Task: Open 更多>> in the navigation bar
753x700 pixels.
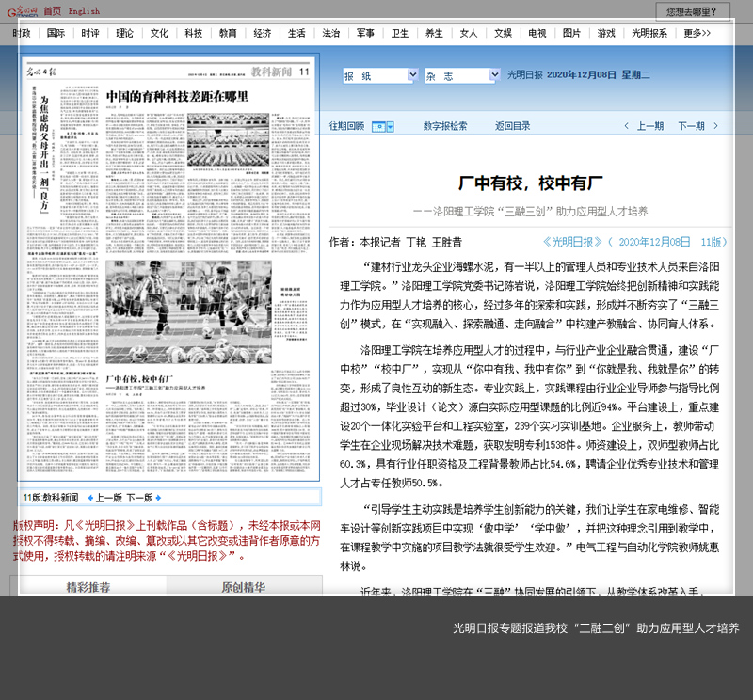Action: pos(697,33)
